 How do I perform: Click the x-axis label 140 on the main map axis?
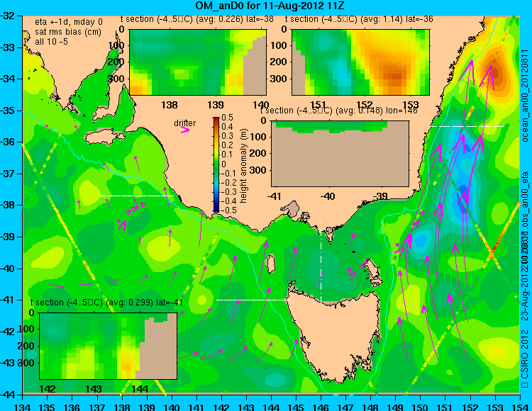[x=172, y=407]
